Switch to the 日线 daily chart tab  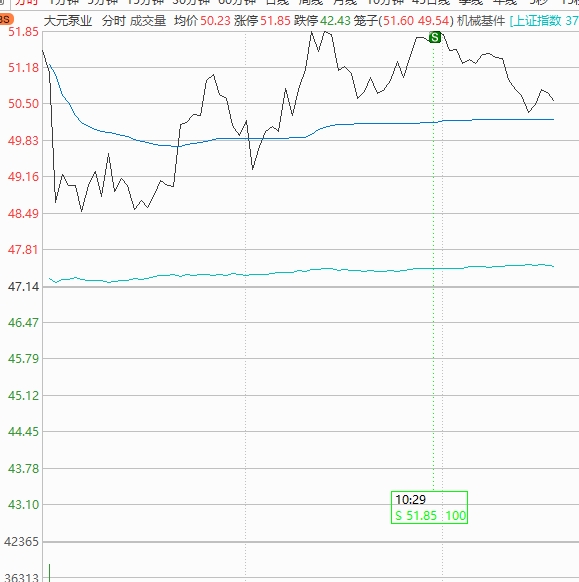[x=277, y=2]
